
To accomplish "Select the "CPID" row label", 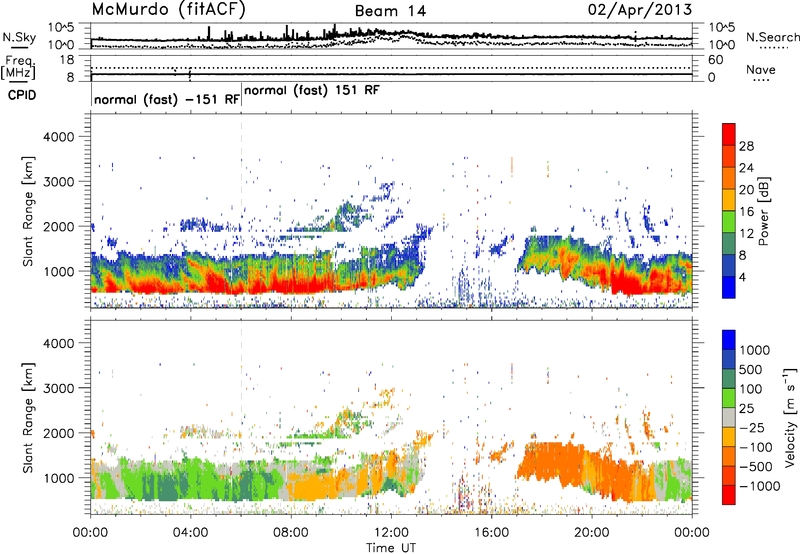I will 22,95.
